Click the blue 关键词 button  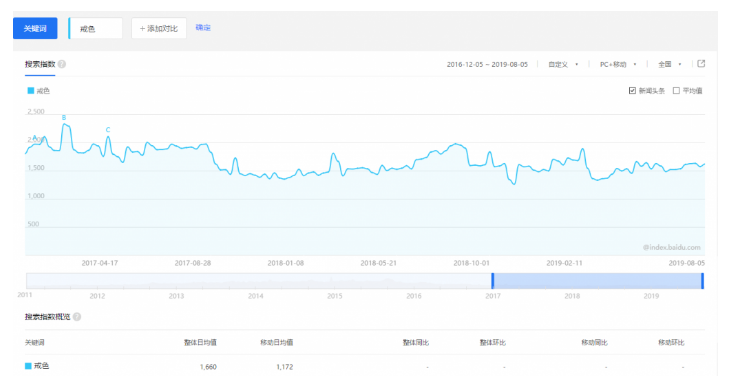click(35, 29)
